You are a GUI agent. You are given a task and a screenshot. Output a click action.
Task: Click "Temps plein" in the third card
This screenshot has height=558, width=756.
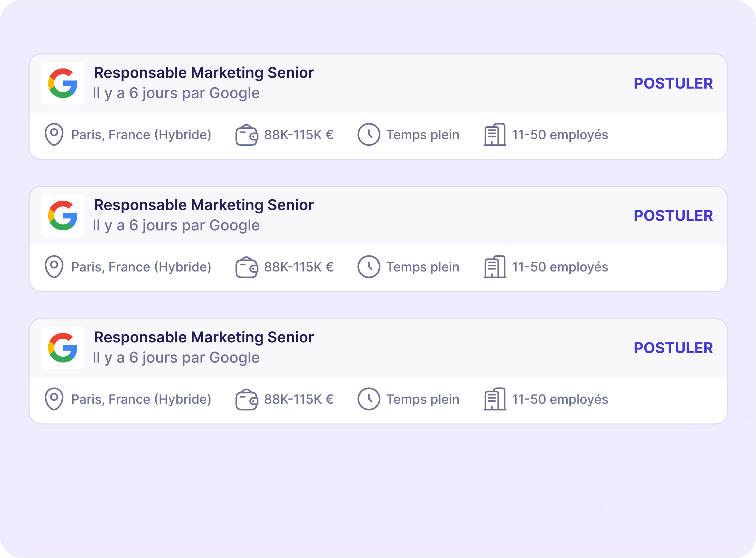(423, 399)
